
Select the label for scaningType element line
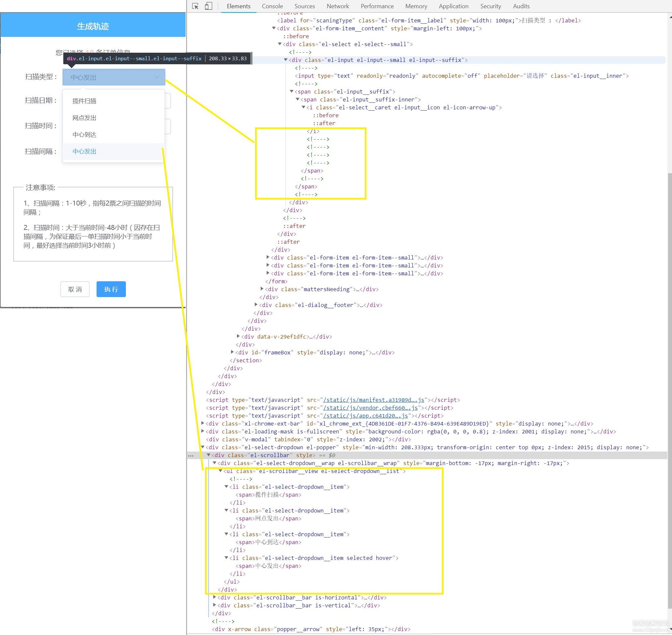point(429,20)
